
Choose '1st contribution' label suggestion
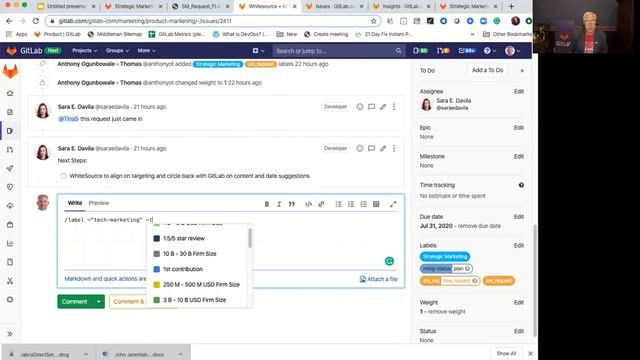pos(198,269)
